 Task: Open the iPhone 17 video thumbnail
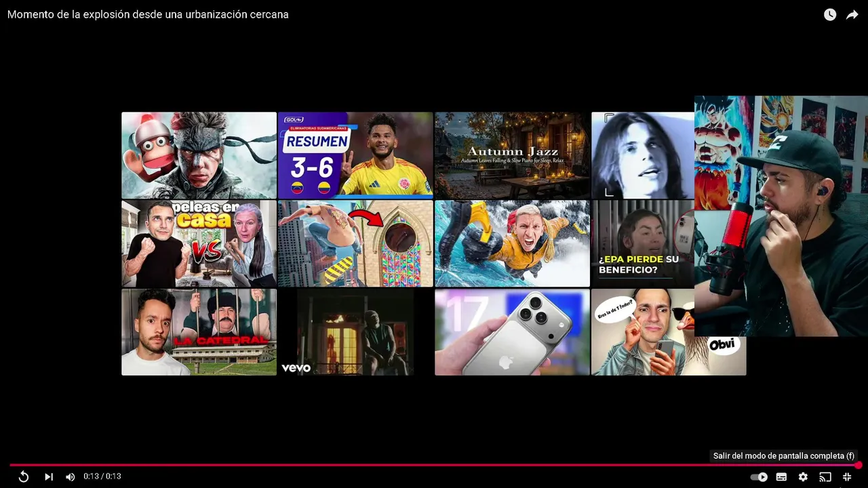tap(512, 332)
